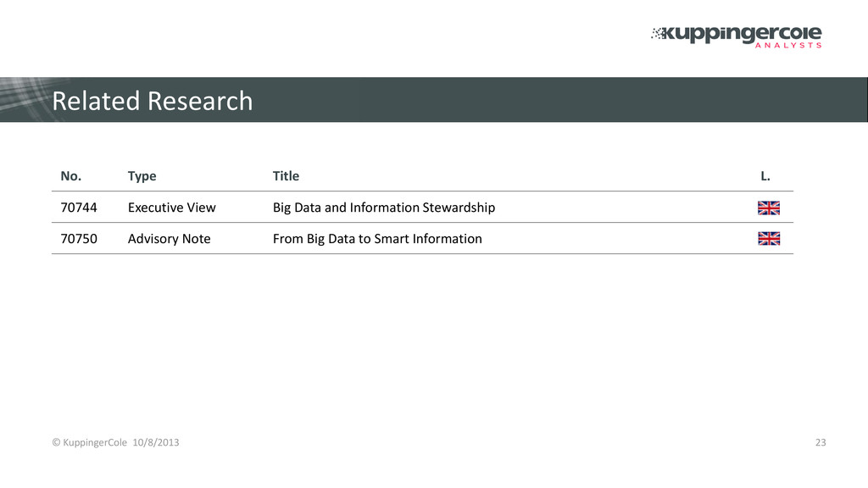Select report number 70744
868x488 pixels.
pyautogui.click(x=79, y=208)
